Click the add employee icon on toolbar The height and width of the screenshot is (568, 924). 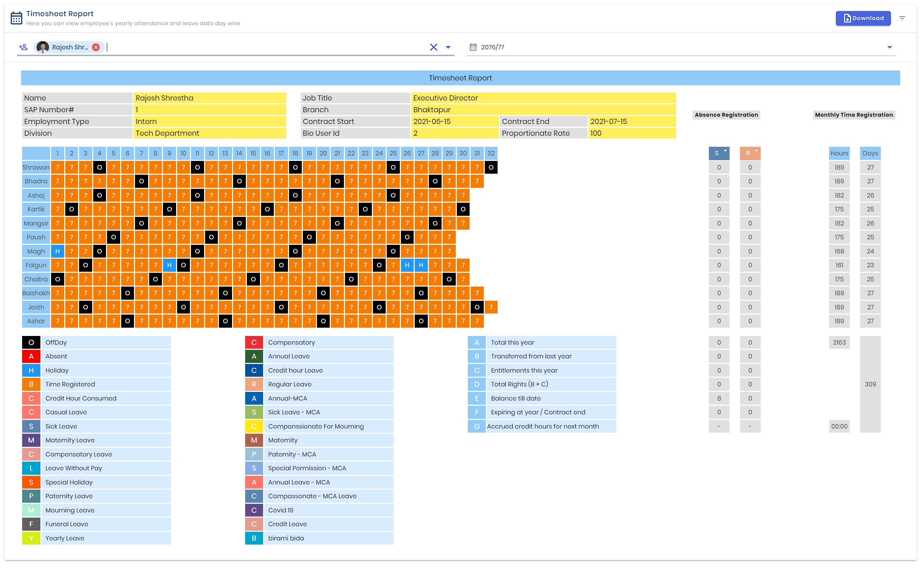(25, 47)
